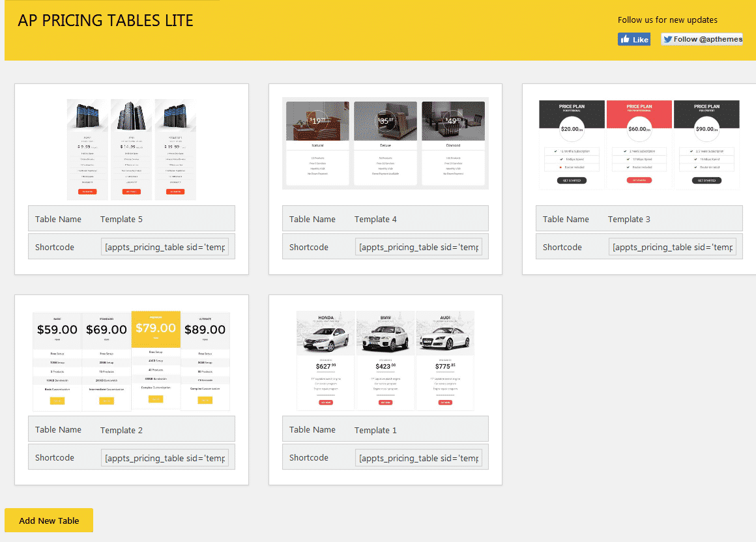This screenshot has width=756, height=542.
Task: Open the Template 2 preview thumbnail
Action: pos(131,361)
